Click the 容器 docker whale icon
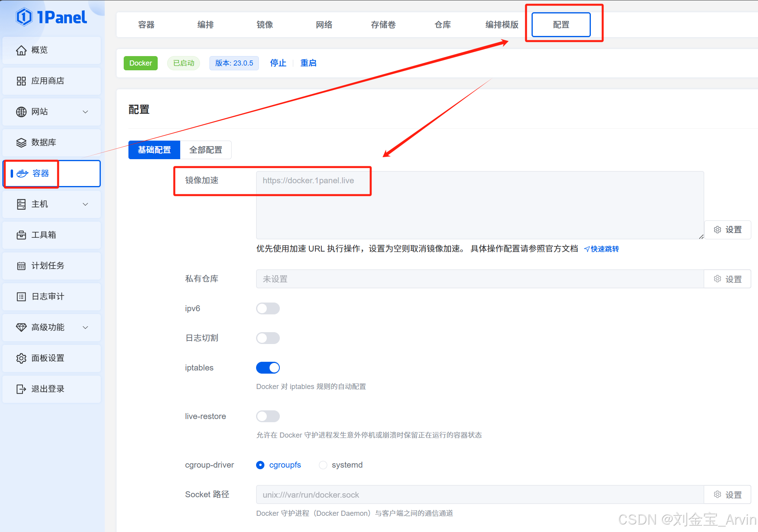The image size is (758, 532). click(23, 173)
